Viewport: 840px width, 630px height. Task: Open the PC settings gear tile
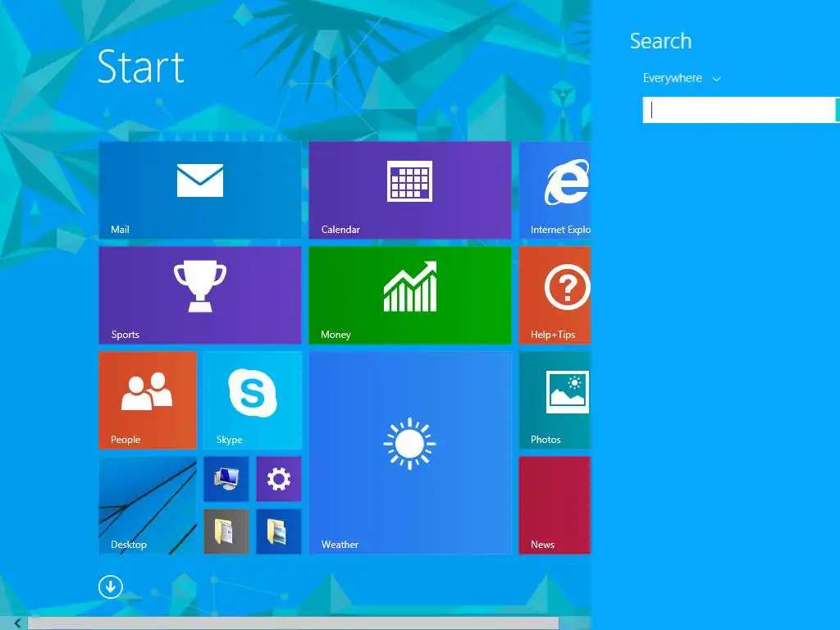(x=279, y=479)
